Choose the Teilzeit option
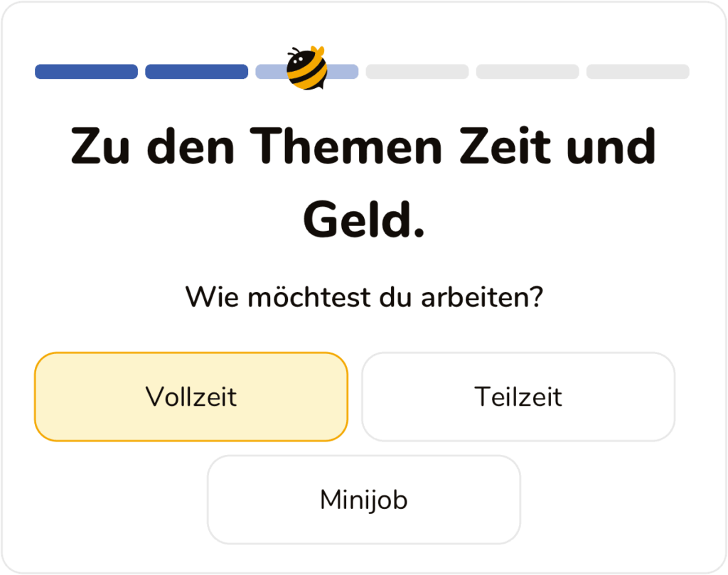This screenshot has height=575, width=728. coord(518,397)
